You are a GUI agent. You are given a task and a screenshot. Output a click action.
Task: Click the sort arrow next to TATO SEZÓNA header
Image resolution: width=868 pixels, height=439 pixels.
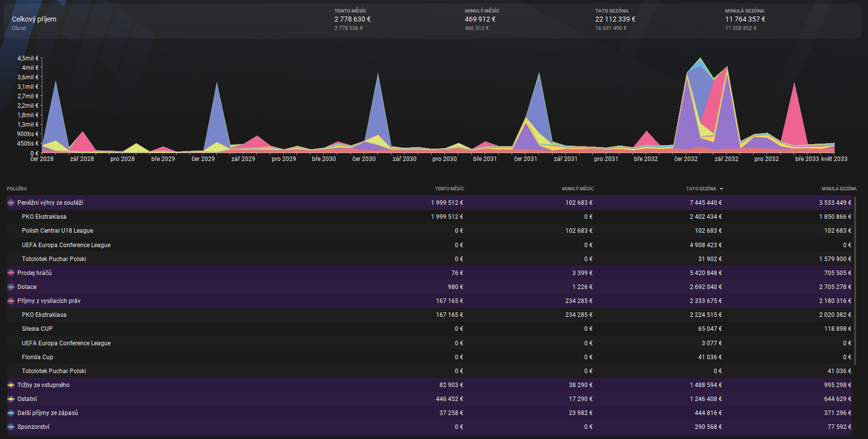coord(721,189)
